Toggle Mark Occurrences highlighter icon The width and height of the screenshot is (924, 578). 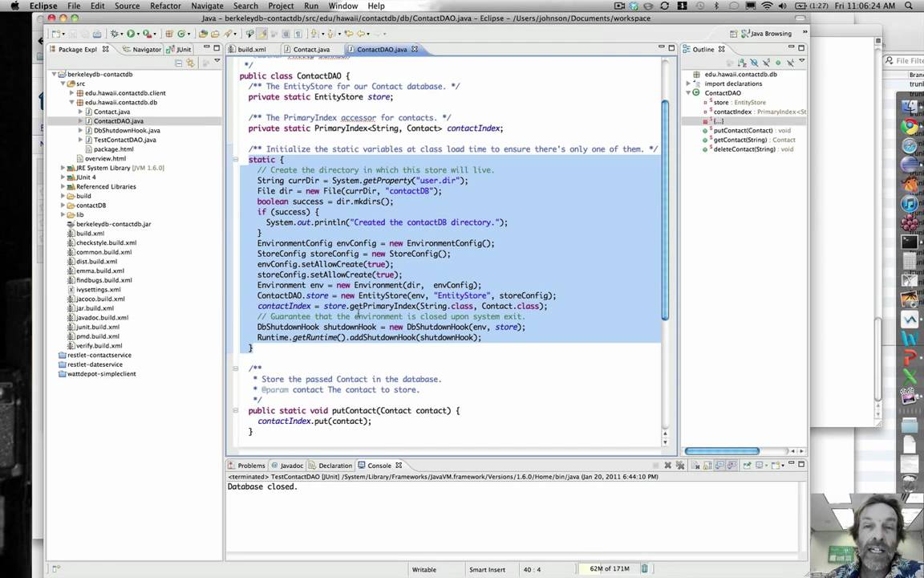[x=261, y=35]
